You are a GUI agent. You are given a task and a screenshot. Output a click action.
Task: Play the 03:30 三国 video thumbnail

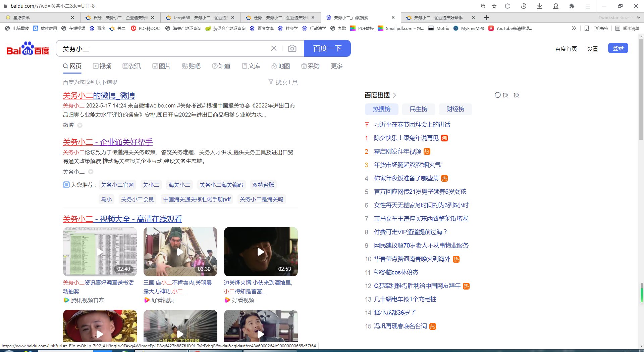coord(180,252)
